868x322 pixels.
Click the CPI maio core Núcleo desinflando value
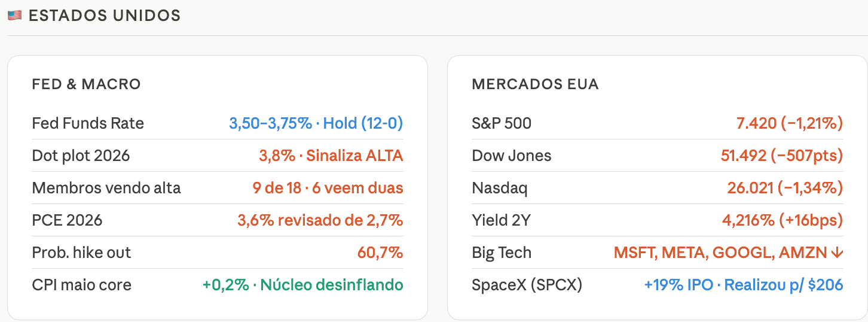[x=303, y=285]
